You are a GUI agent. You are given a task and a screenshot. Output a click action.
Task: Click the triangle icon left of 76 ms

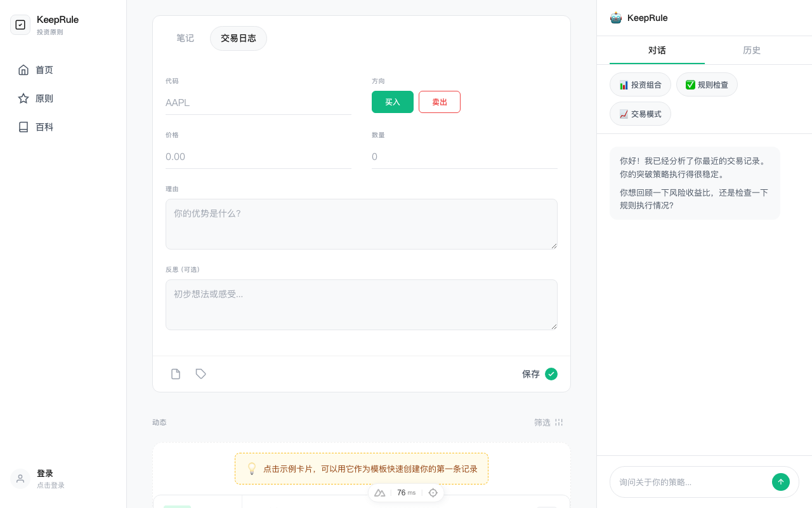point(380,493)
